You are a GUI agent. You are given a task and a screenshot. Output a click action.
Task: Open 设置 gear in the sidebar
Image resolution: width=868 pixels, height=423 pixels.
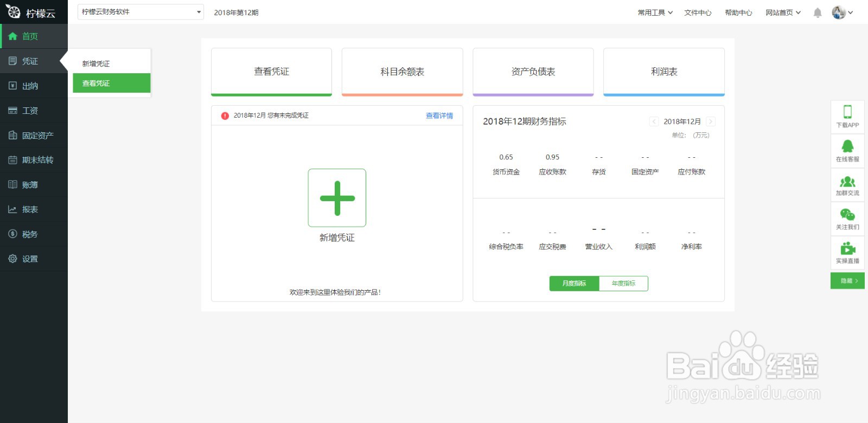pyautogui.click(x=34, y=259)
